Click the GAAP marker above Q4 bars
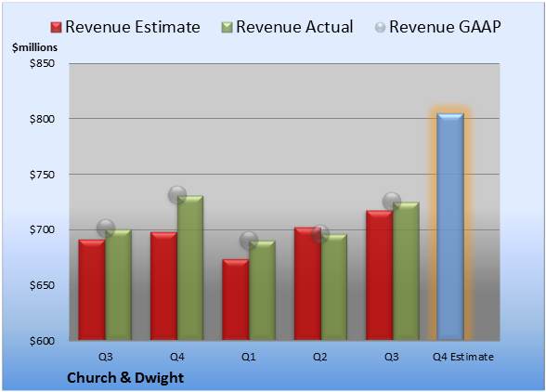This screenshot has width=546, height=392. 177,195
